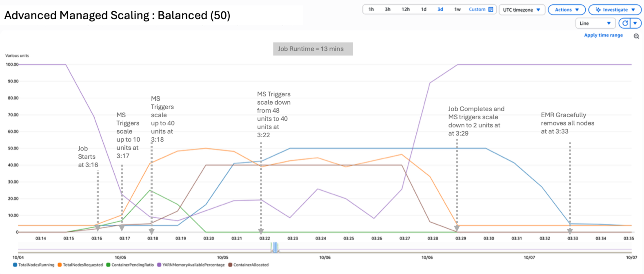This screenshot has width=644, height=274.
Task: Select the 3h time range
Action: (x=388, y=10)
